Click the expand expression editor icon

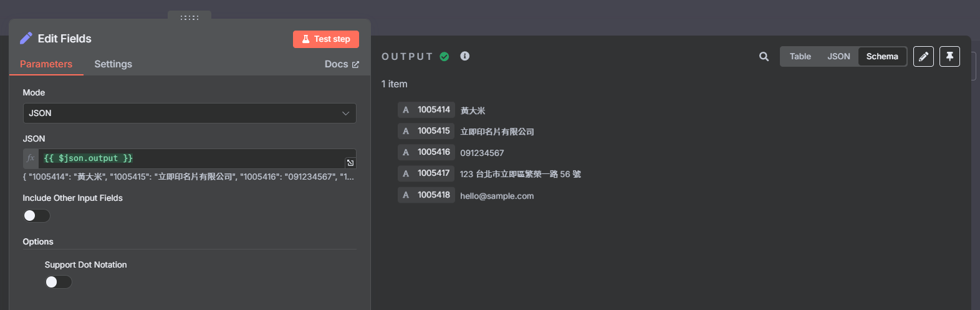click(x=350, y=163)
